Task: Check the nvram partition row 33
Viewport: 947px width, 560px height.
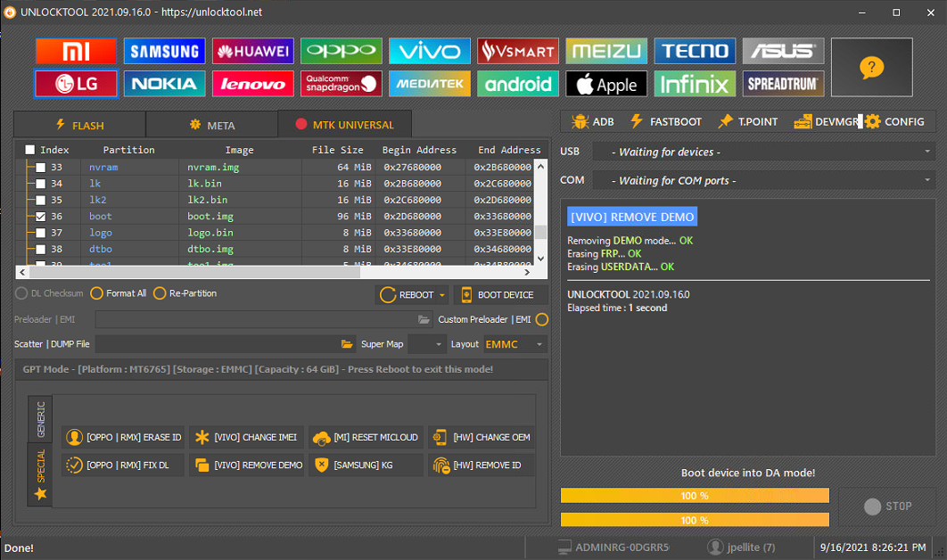Action: click(40, 168)
